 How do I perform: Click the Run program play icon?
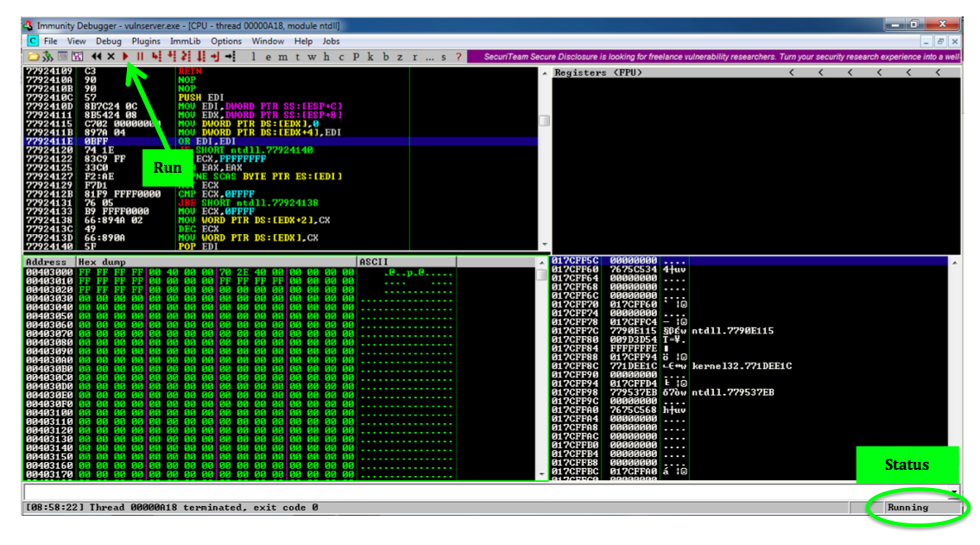pos(126,57)
